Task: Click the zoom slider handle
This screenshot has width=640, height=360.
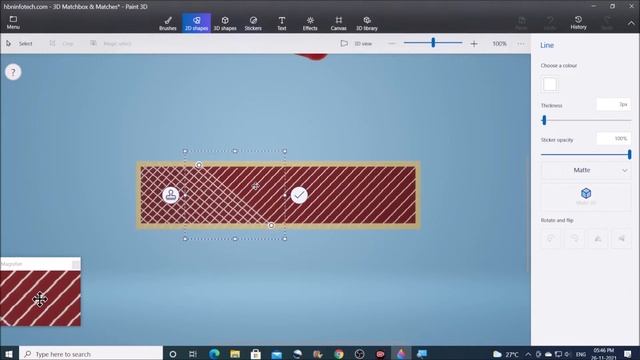Action: [433, 42]
